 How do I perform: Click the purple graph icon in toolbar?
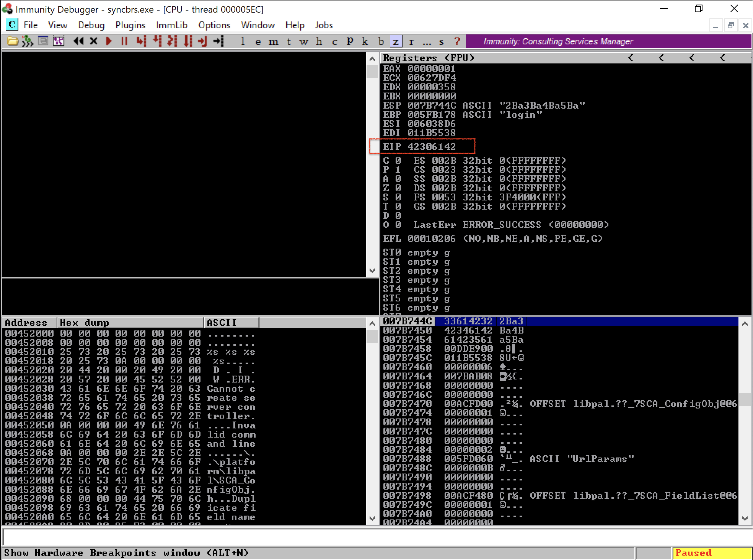(59, 41)
